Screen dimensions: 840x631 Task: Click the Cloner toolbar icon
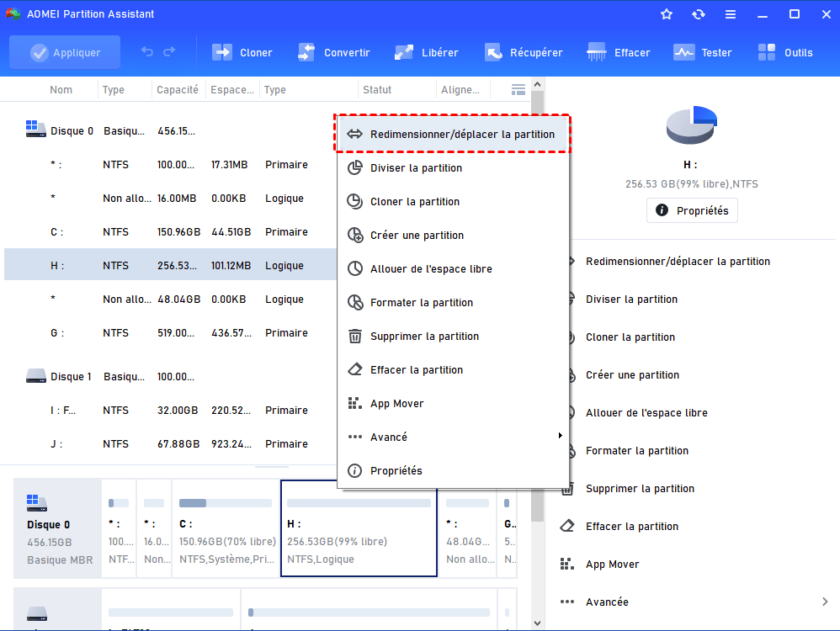coord(223,52)
